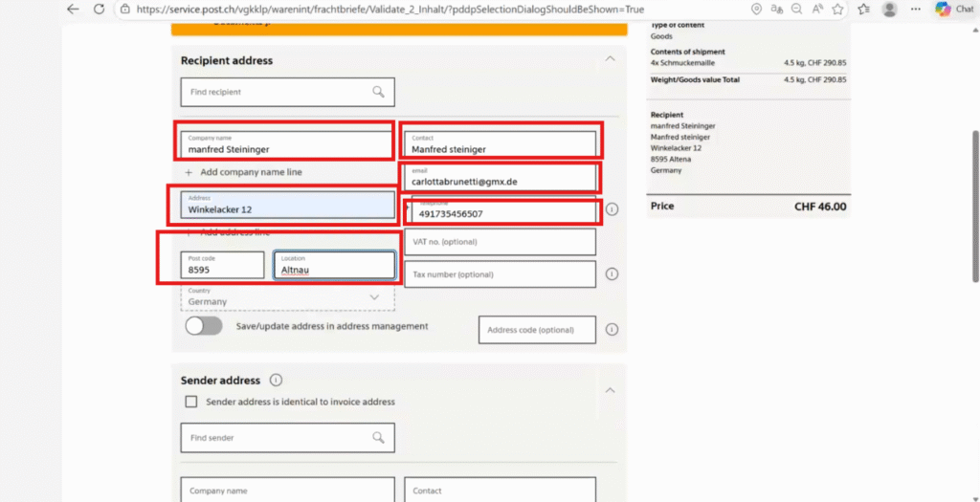Open the Country dropdown showing Germany

[x=287, y=299]
